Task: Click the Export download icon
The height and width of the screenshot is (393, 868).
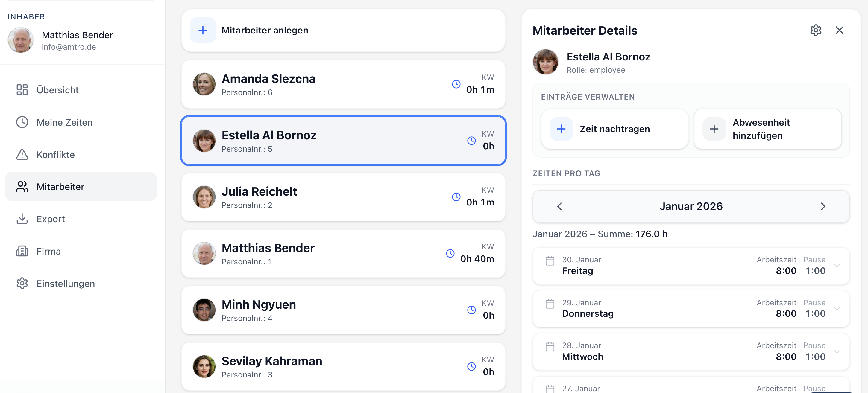Action: click(x=22, y=219)
